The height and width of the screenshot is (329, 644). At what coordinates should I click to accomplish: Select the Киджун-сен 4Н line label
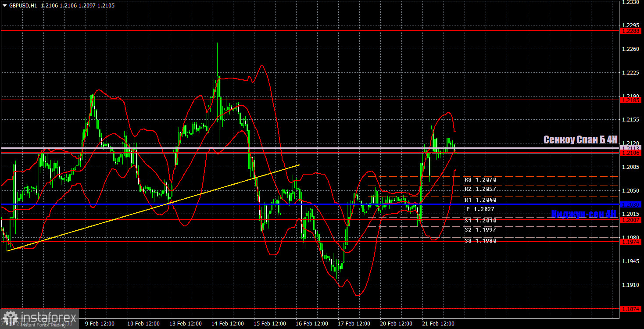pos(584,214)
